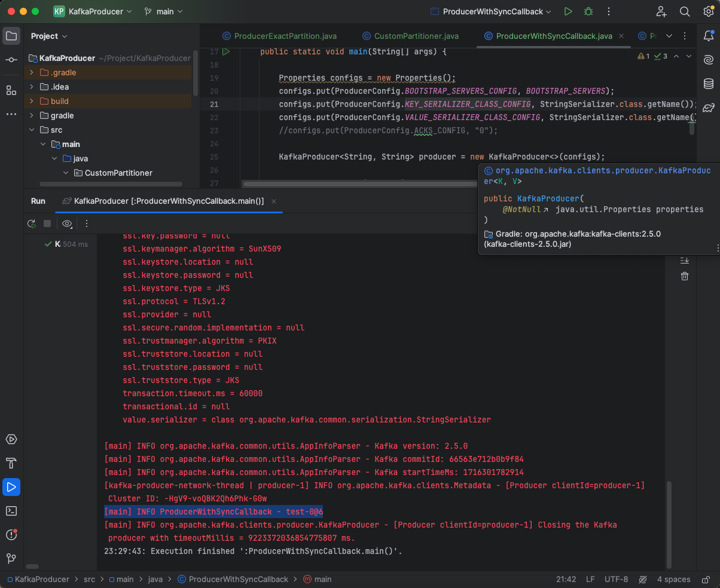Switch to ProducerExactPartition.java tab

click(x=279, y=36)
